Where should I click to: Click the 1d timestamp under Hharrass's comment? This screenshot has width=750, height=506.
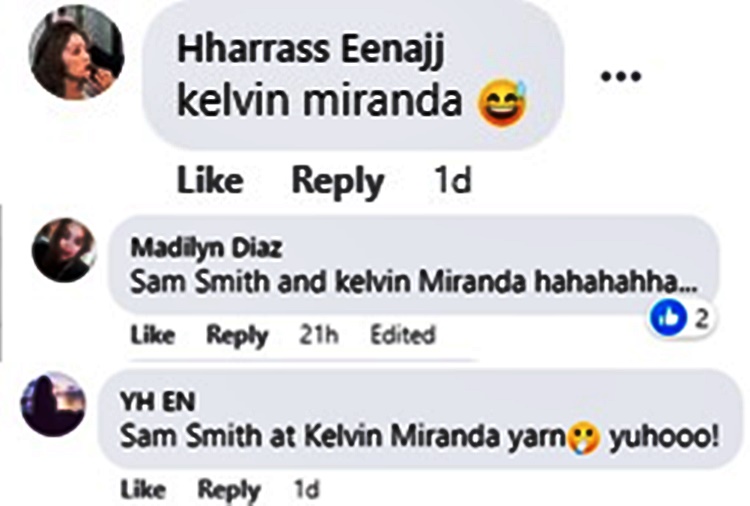pos(452,180)
